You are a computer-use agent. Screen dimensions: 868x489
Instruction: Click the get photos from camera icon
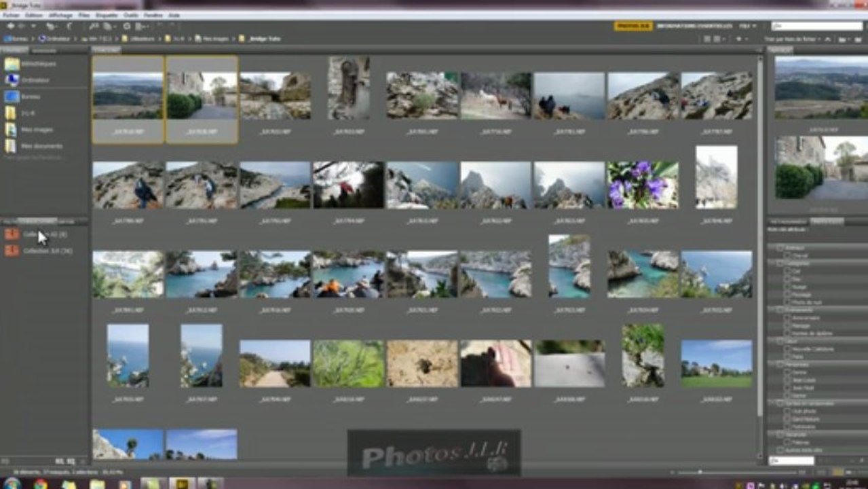tap(93, 26)
